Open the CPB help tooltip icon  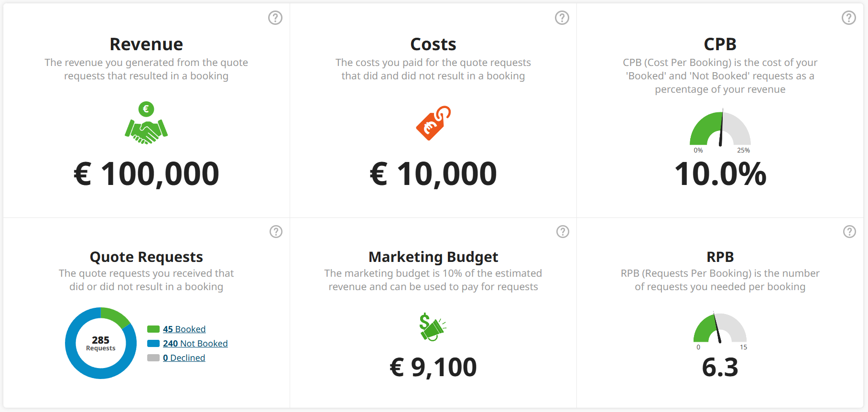click(849, 18)
